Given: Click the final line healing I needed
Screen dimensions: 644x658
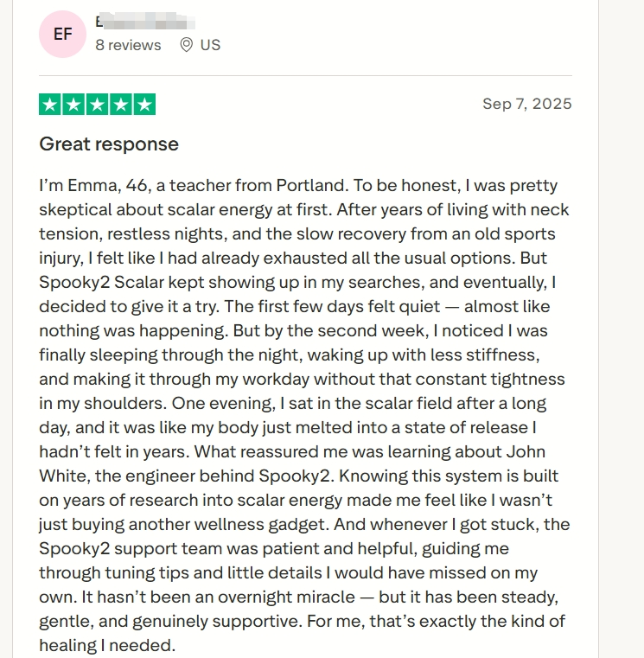Looking at the screenshot, I should 107,646.
